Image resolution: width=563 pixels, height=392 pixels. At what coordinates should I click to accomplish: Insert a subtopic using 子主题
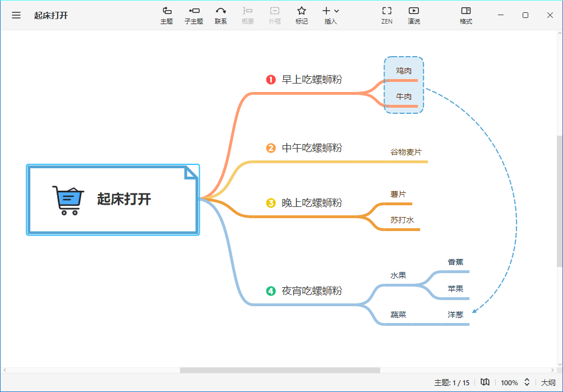pos(193,15)
